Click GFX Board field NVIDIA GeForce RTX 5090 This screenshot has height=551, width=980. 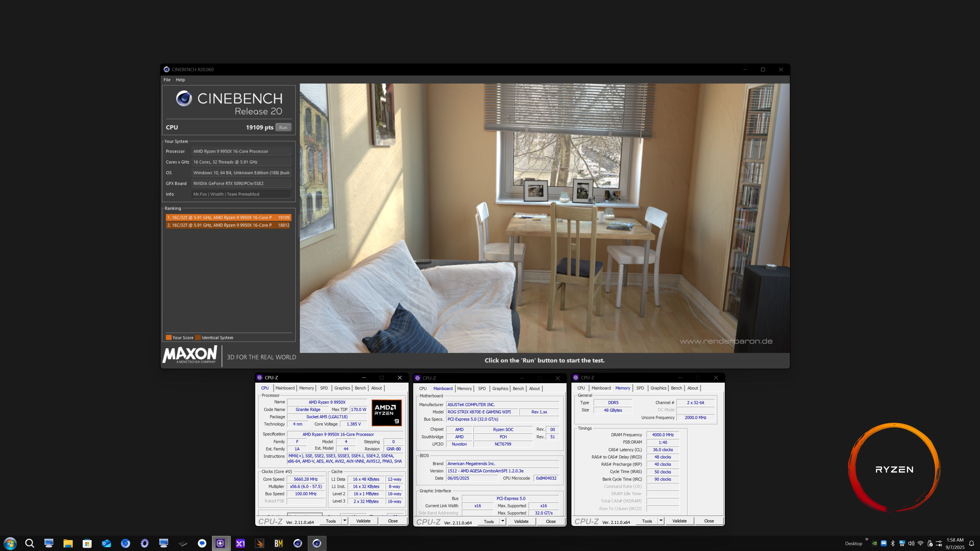coord(241,183)
